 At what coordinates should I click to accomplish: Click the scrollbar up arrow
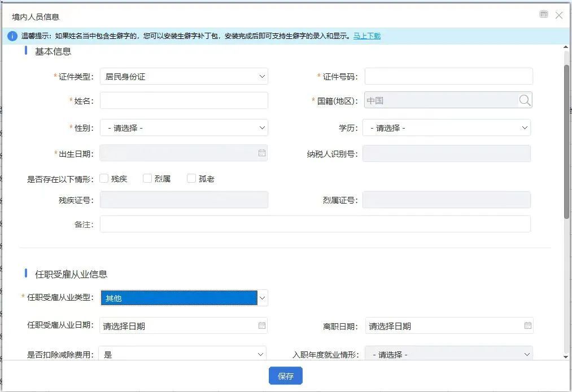(566, 47)
